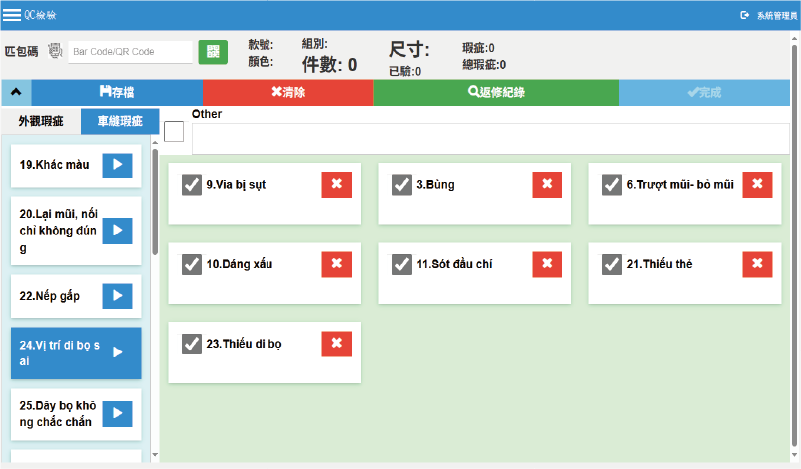
Task: Add defect 22.Nếp gấp with its arrow
Action: tap(117, 296)
